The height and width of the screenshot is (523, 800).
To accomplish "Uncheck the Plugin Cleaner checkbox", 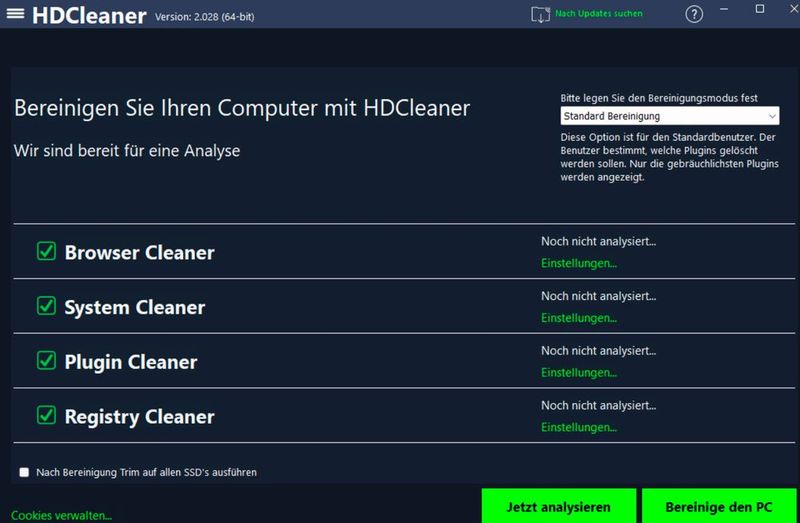I will click(x=46, y=360).
